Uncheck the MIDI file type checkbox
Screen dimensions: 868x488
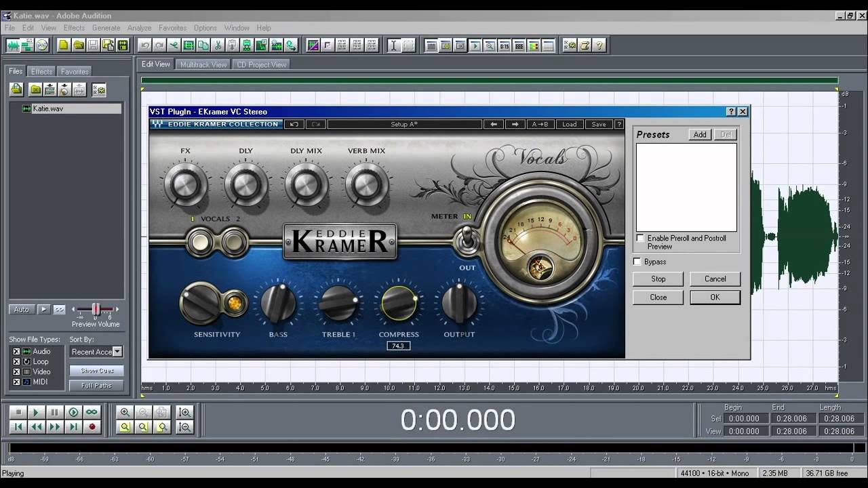[x=16, y=382]
